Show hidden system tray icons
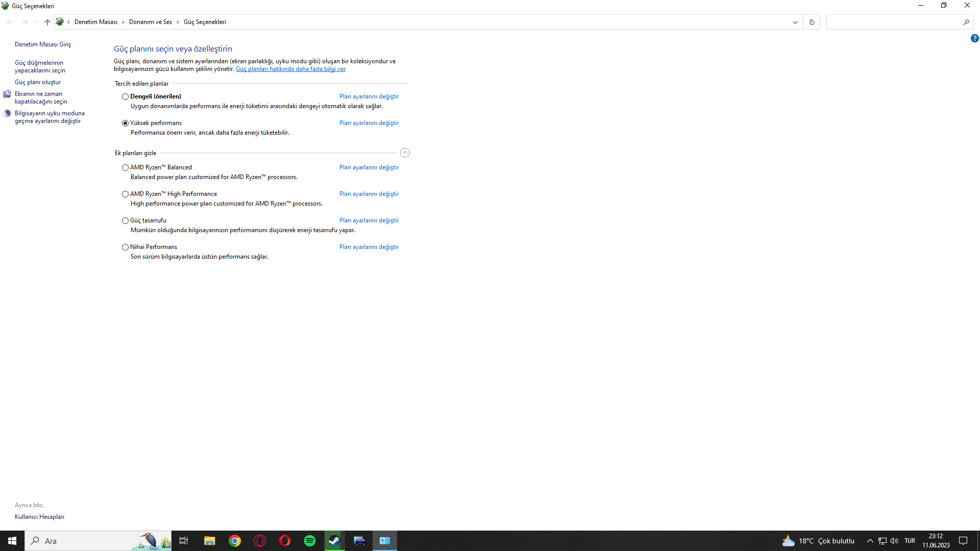Image resolution: width=980 pixels, height=551 pixels. click(x=870, y=541)
